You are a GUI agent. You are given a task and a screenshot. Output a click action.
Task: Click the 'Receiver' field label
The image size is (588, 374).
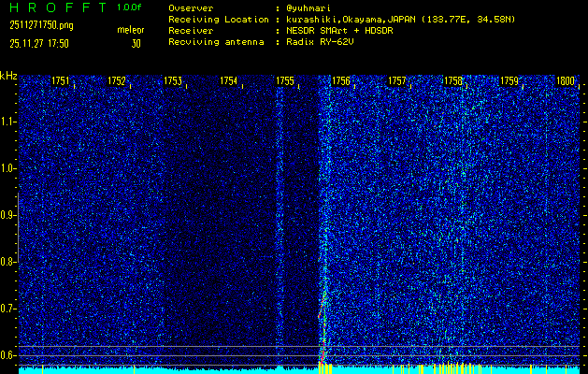point(191,31)
